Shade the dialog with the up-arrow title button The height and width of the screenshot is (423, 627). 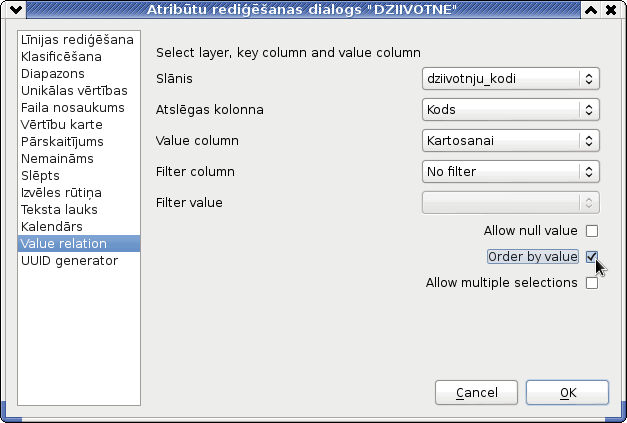coord(591,10)
